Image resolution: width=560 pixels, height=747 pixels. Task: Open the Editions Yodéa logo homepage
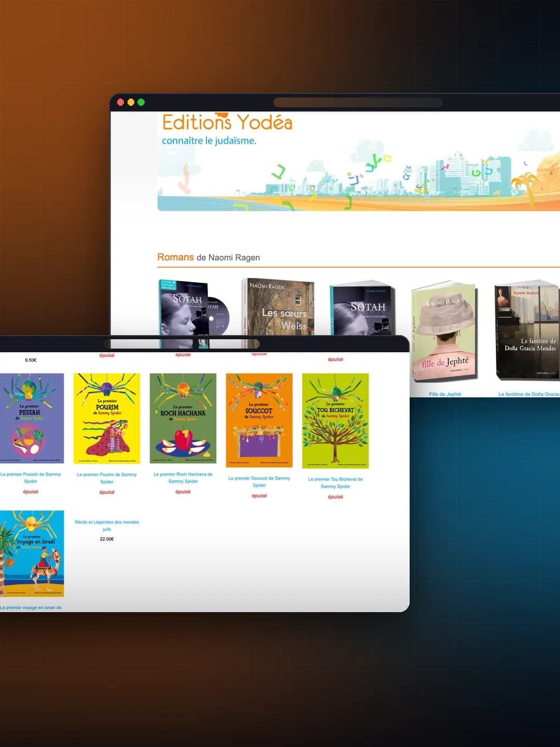(227, 122)
